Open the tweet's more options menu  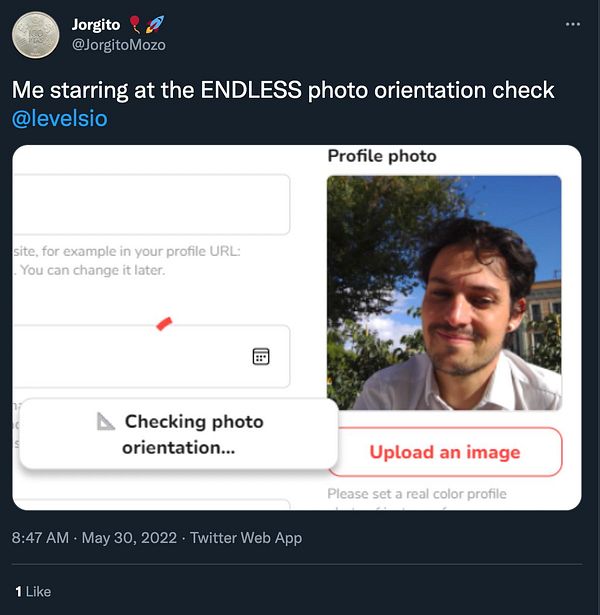coord(572,24)
